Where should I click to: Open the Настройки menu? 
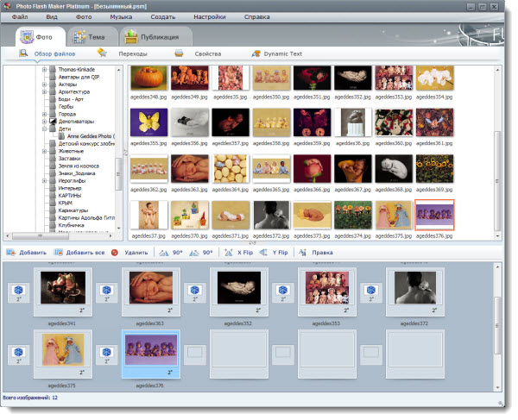click(x=209, y=16)
